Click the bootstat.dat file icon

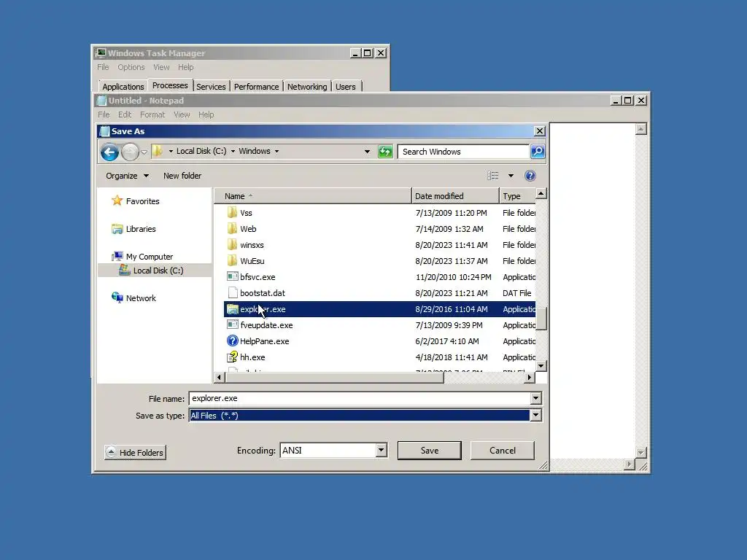pos(233,293)
